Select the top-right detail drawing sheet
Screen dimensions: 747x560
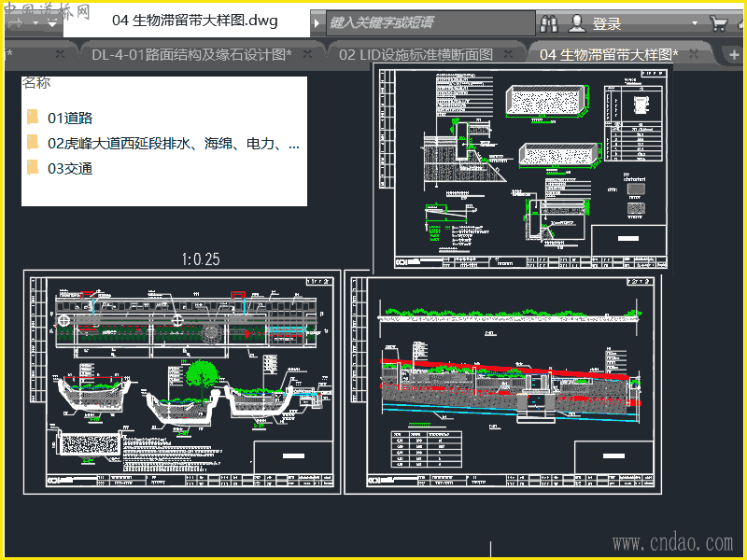point(523,169)
